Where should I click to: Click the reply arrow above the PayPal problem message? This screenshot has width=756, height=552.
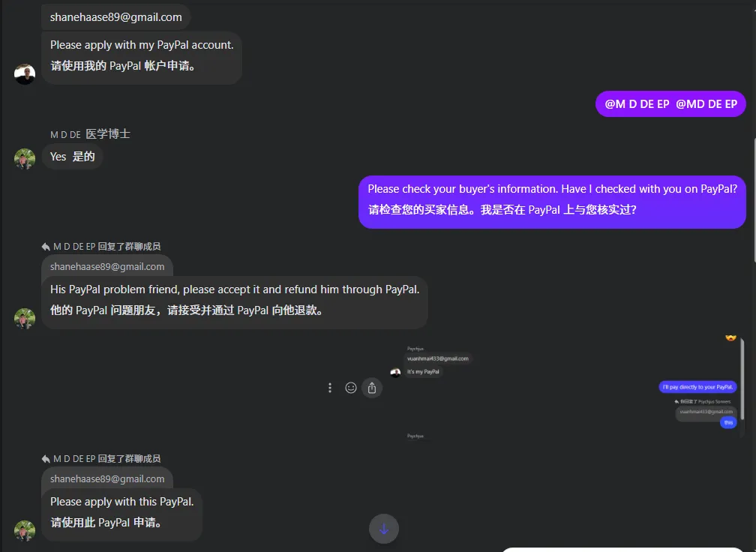pyautogui.click(x=46, y=246)
